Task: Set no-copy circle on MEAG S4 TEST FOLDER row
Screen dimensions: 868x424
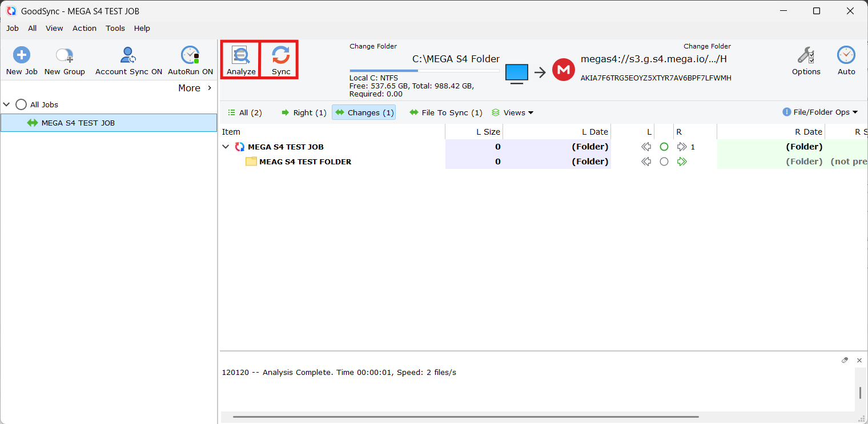Action: tap(664, 161)
